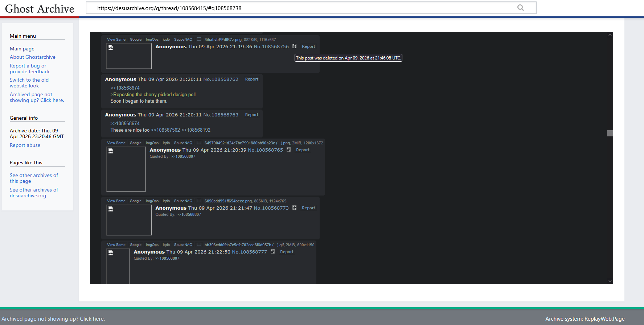This screenshot has width=644, height=325.
Task: Tick the checkbox before the 6497904921d24c… png filename
Action: click(x=199, y=143)
